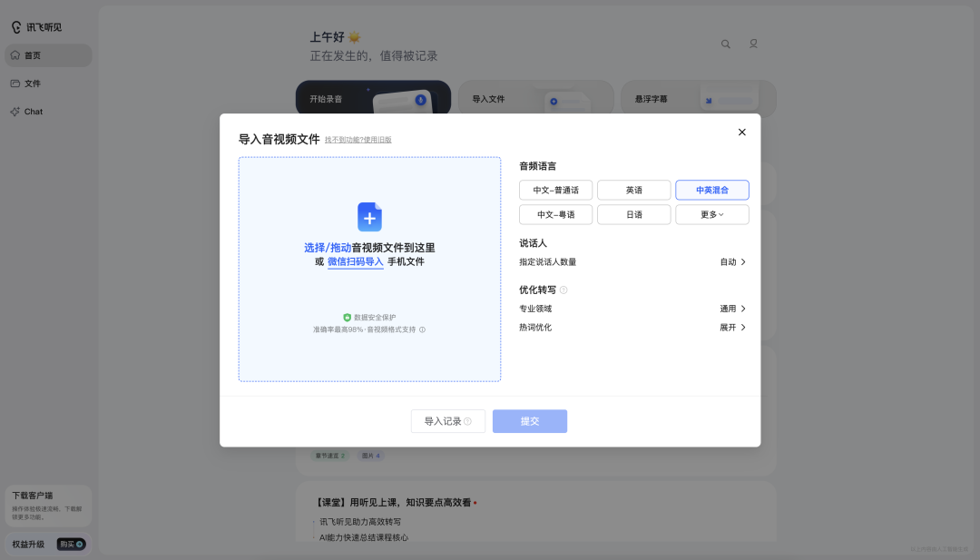Click the 讯飞听见助力高效转写 line
Screen dimensions: 980x560
360,522
